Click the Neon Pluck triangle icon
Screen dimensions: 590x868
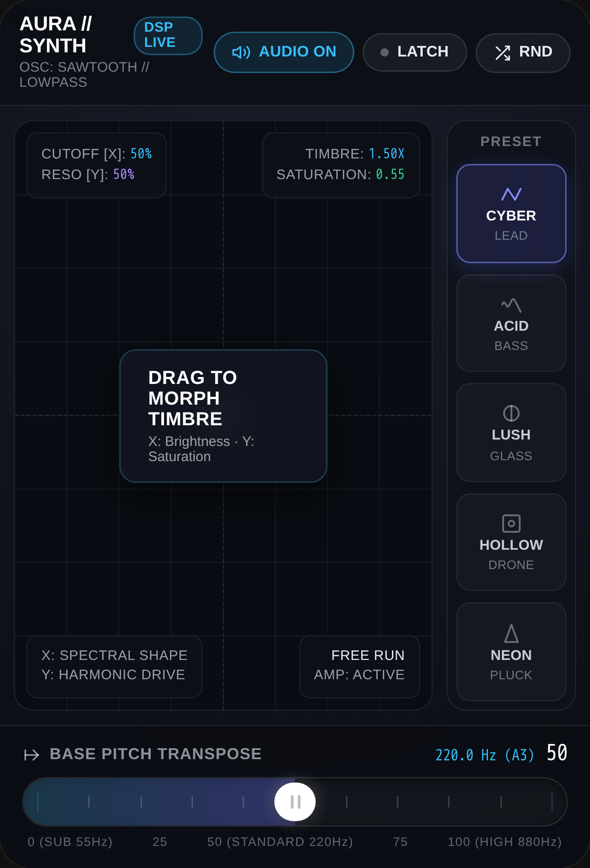pyautogui.click(x=511, y=633)
